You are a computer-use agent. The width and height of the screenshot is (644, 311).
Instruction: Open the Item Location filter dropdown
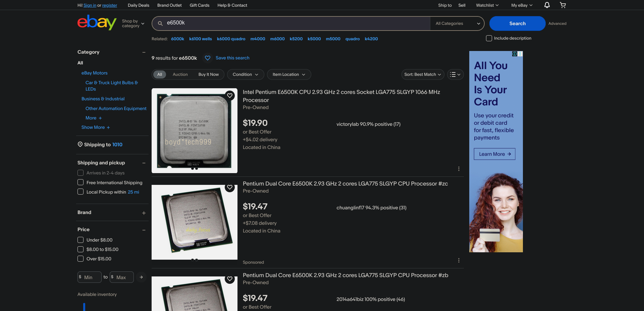point(289,74)
